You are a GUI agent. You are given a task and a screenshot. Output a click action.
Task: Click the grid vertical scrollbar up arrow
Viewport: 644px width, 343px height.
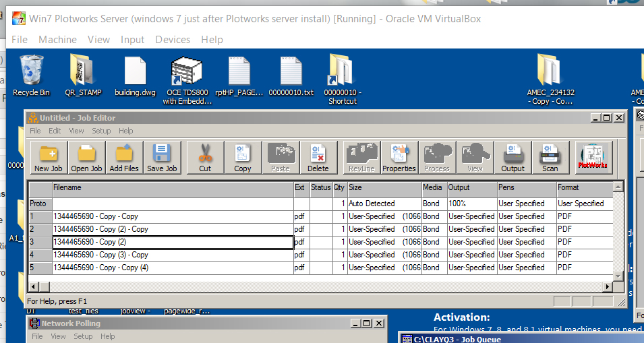[x=618, y=187]
